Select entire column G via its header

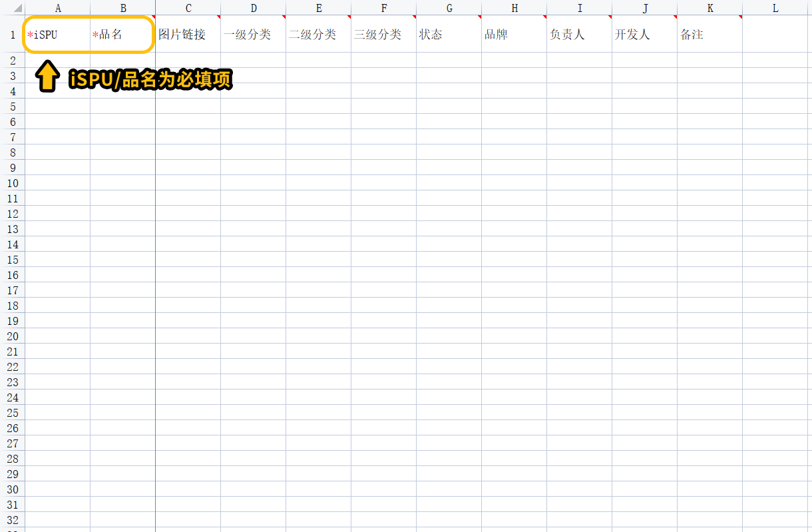(x=449, y=9)
